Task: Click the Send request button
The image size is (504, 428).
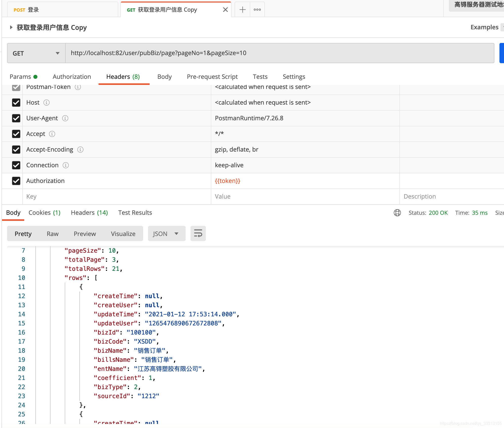Action: tap(502, 53)
